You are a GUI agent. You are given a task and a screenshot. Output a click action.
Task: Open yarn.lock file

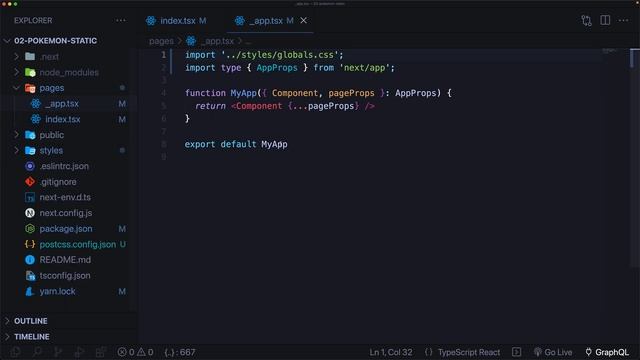(57, 291)
